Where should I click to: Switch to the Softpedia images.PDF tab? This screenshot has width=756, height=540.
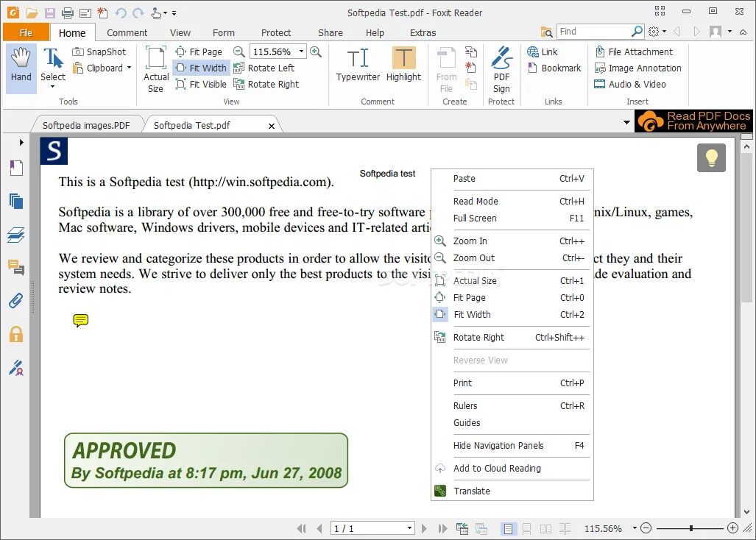pyautogui.click(x=86, y=125)
